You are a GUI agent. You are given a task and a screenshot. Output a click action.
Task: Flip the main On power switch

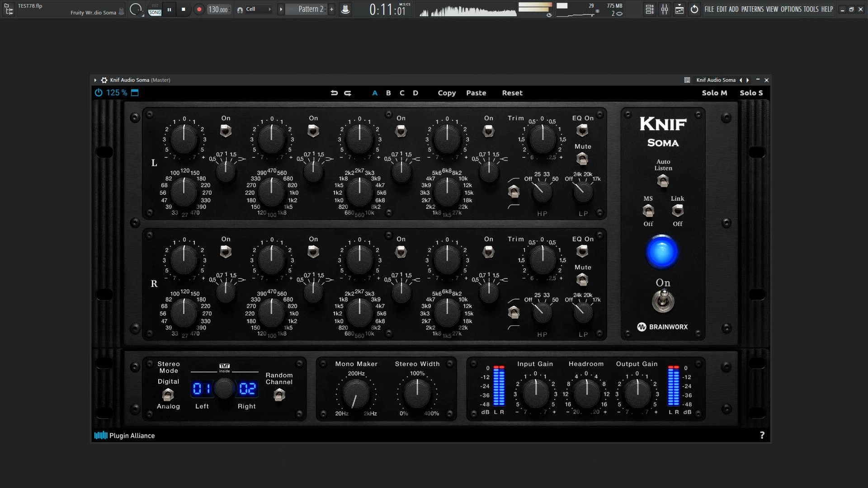click(x=663, y=301)
